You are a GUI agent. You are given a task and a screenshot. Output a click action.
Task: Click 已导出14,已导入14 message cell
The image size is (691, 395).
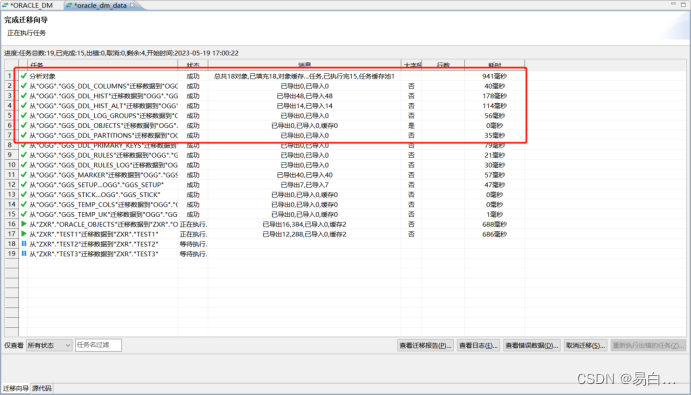[x=305, y=106]
